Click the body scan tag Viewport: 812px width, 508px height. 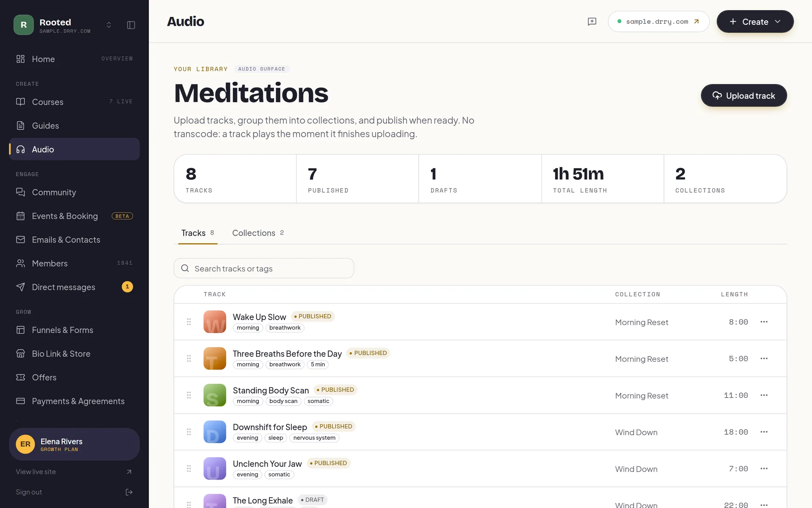283,401
